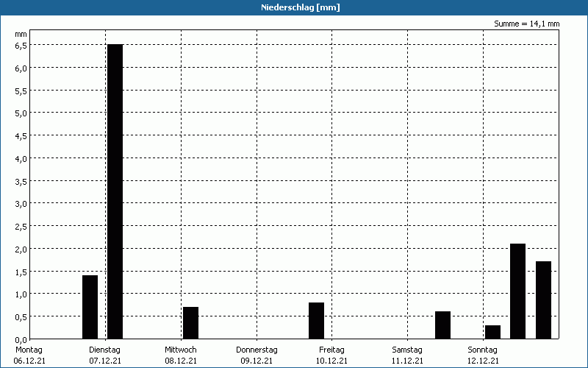Click the rightmost 1,7 mm bar on Sonntag
The width and height of the screenshot is (588, 368).
[543, 300]
